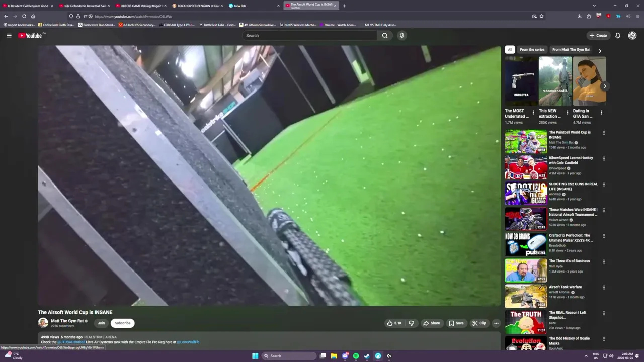This screenshot has height=362, width=644.
Task: Switch to the New Tab browser tab
Action: click(x=254, y=6)
